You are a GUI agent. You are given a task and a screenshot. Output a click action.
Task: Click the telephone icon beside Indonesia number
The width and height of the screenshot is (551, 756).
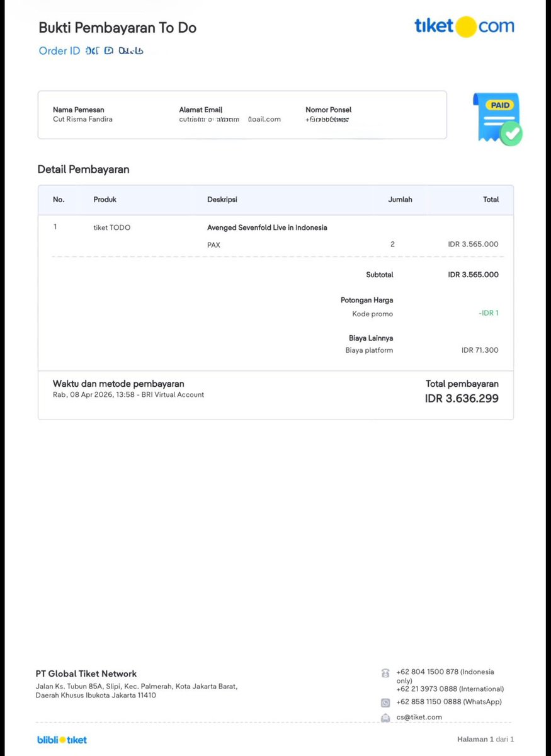385,673
